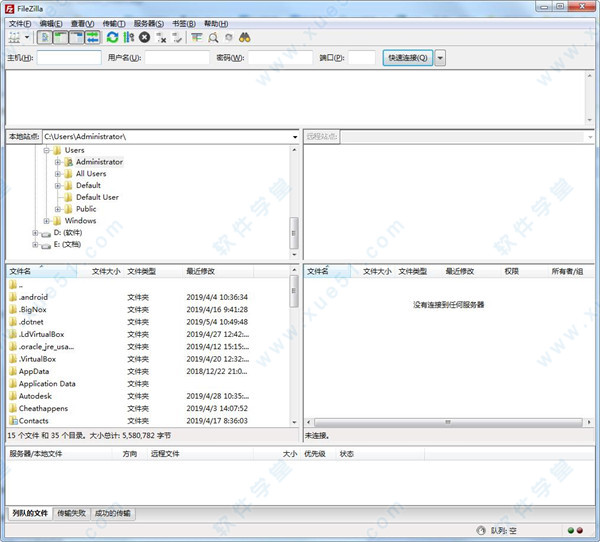Screen dimensions: 600x542
Task: Open the directory listing filters dialog
Action: 197,38
